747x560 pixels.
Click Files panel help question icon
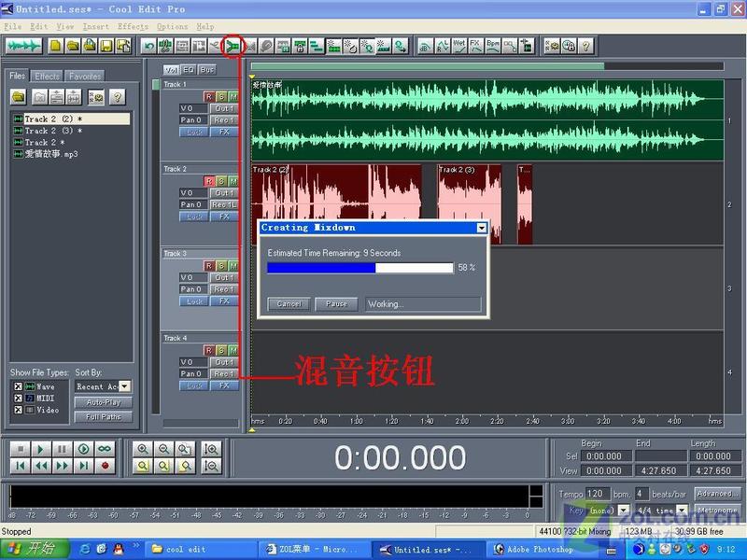tap(118, 97)
